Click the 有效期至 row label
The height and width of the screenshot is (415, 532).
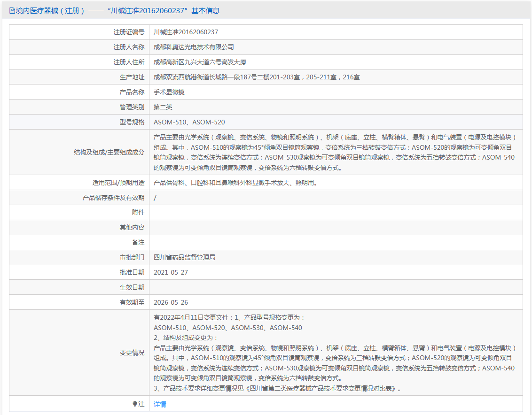pos(132,302)
